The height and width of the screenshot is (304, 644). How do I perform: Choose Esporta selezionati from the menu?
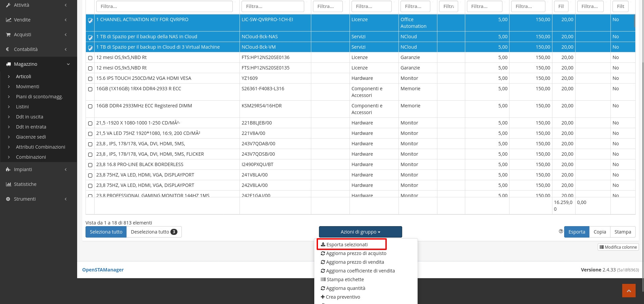click(347, 245)
